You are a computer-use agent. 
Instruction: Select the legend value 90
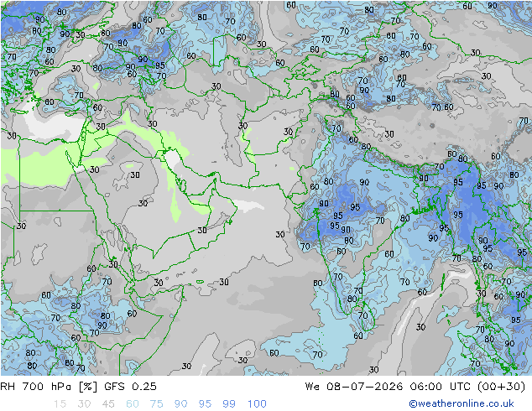click(x=181, y=404)
